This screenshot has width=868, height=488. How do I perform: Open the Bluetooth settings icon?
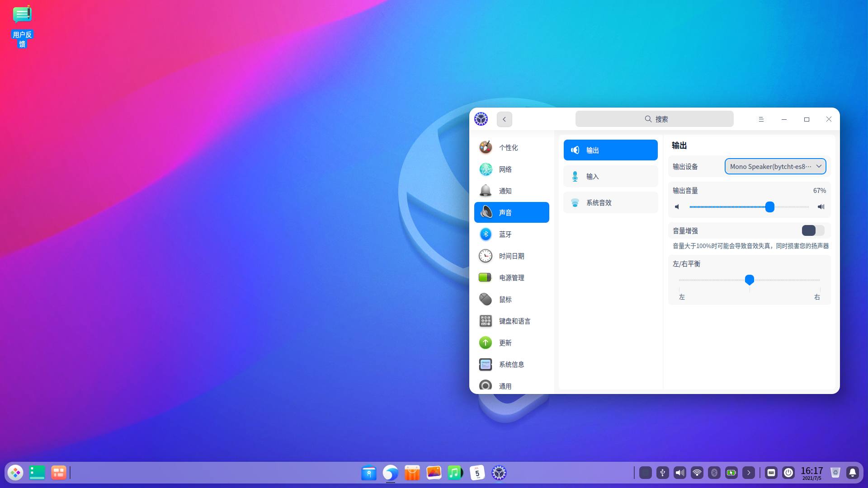coord(486,234)
